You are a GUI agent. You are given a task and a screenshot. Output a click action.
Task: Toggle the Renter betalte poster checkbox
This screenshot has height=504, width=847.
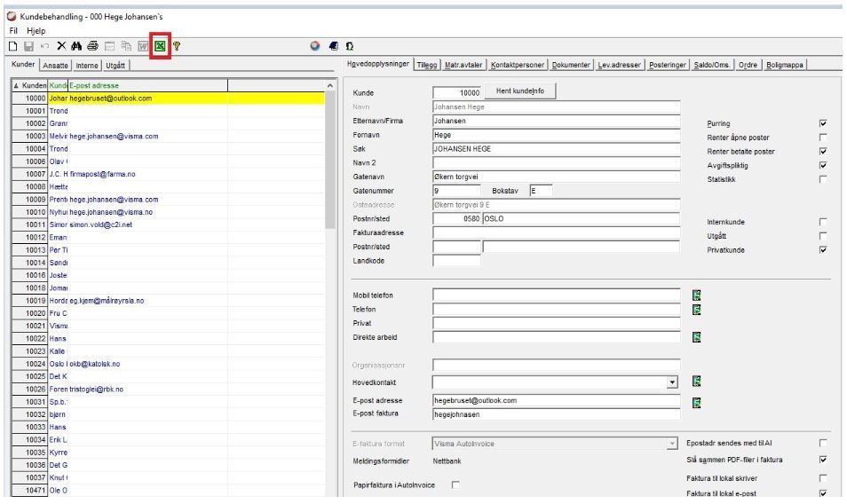(823, 152)
